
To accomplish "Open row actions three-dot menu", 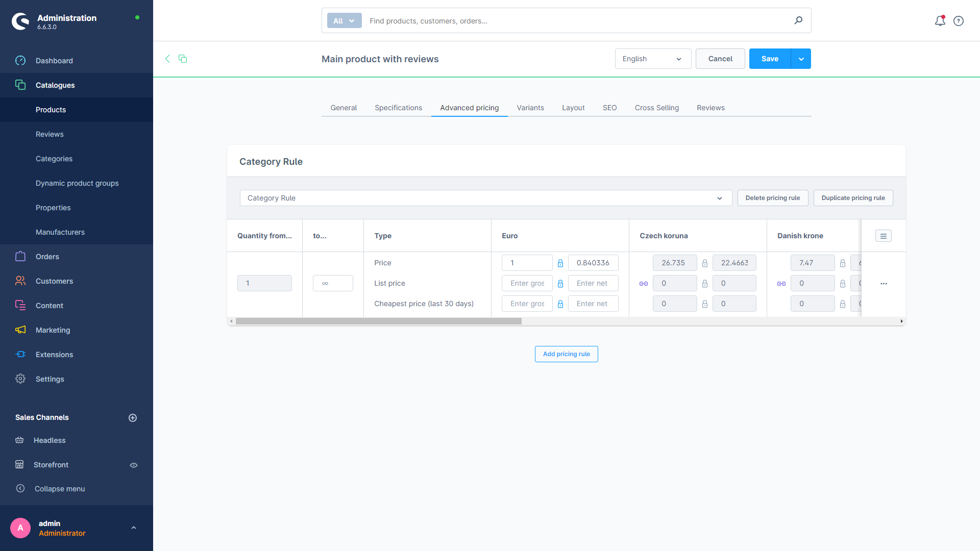I will [x=884, y=284].
